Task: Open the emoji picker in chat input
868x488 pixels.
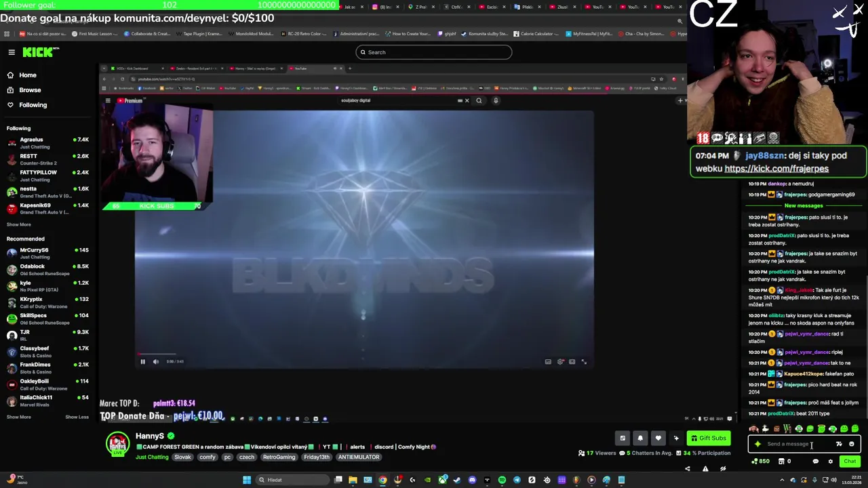Action: 852,444
